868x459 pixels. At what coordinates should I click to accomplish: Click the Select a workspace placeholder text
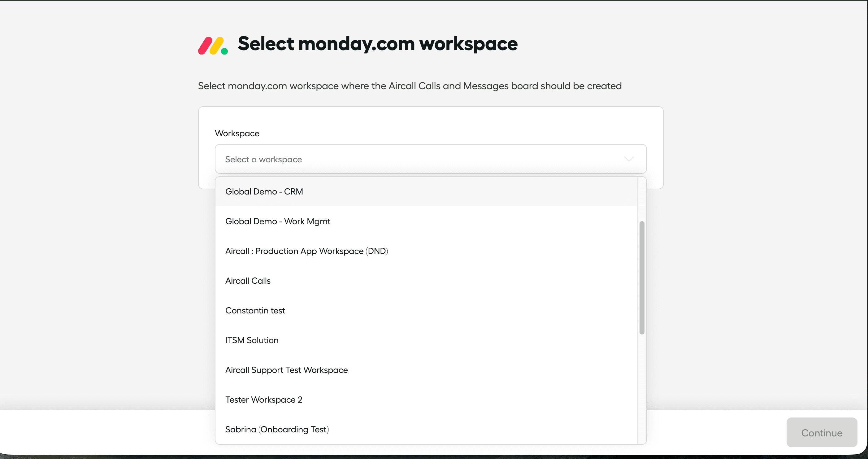click(263, 159)
